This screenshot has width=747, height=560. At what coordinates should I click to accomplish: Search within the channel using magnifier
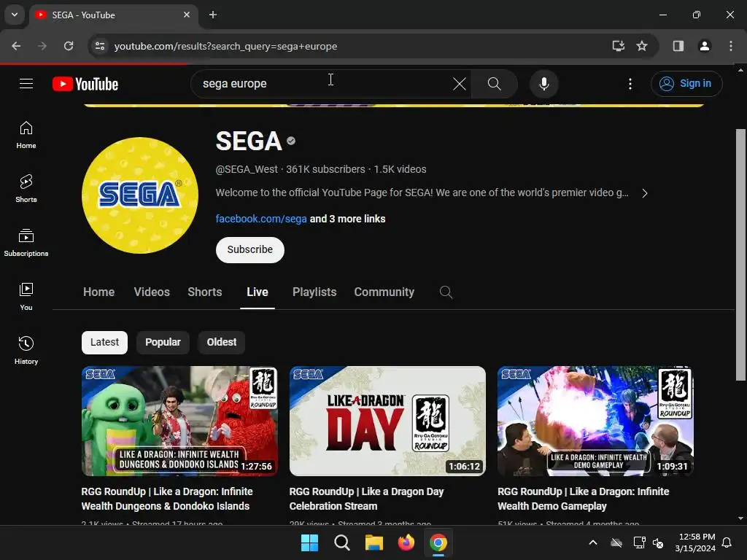pos(446,292)
